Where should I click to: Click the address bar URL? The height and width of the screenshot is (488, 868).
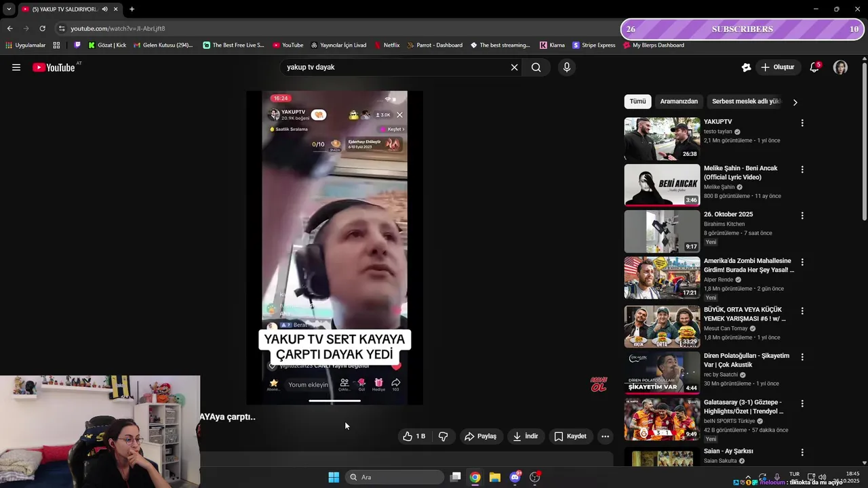(118, 28)
